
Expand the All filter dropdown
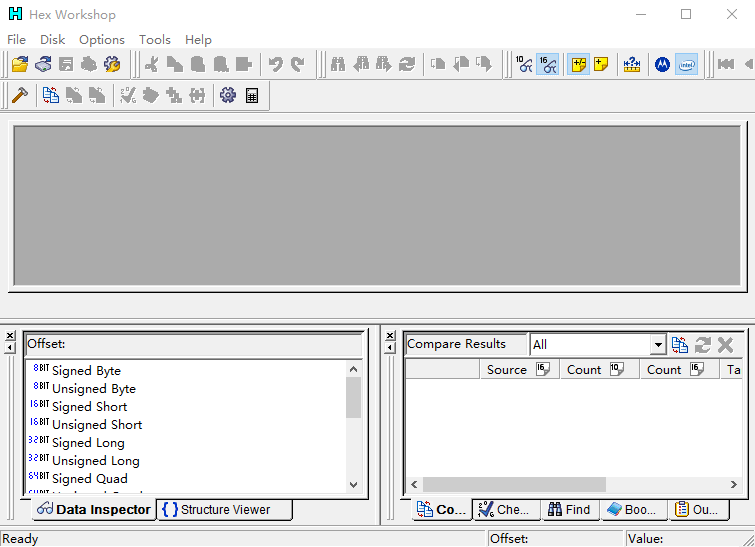click(x=658, y=345)
